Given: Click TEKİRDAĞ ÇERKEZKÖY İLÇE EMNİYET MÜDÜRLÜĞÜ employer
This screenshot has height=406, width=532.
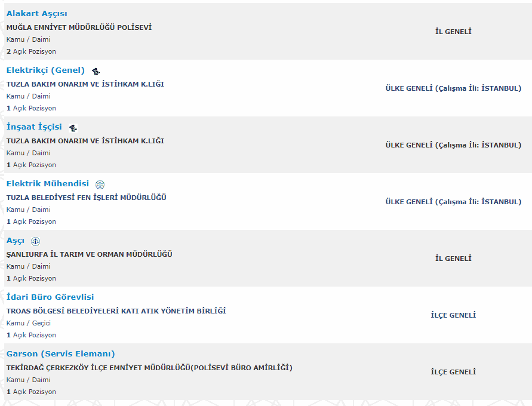Looking at the screenshot, I should (149, 368).
